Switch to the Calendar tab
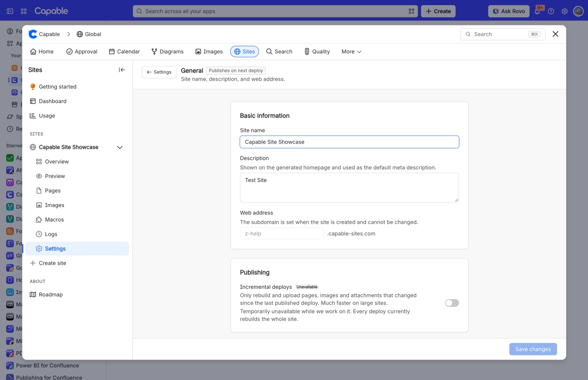This screenshot has width=588, height=380. 124,51
